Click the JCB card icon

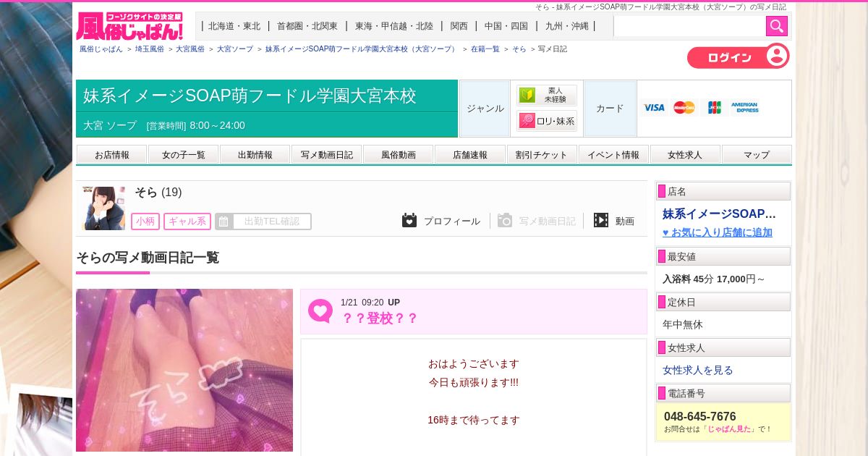[x=714, y=108]
